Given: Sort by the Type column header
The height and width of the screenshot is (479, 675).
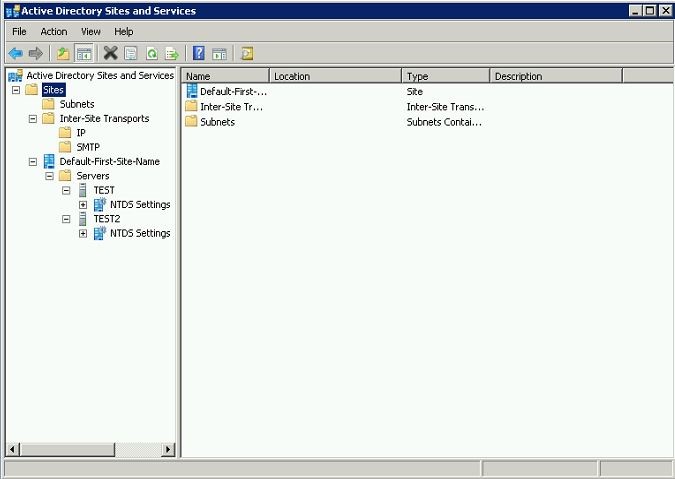Looking at the screenshot, I should point(446,76).
